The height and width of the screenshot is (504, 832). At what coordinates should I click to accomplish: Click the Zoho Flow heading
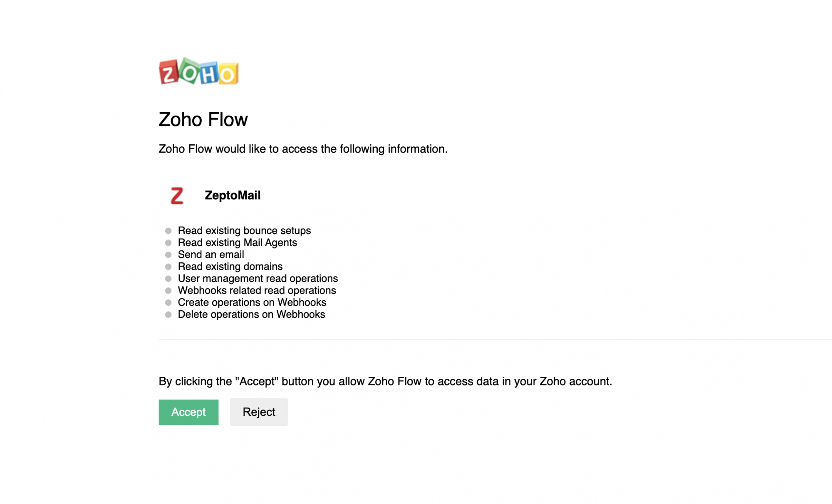point(203,120)
